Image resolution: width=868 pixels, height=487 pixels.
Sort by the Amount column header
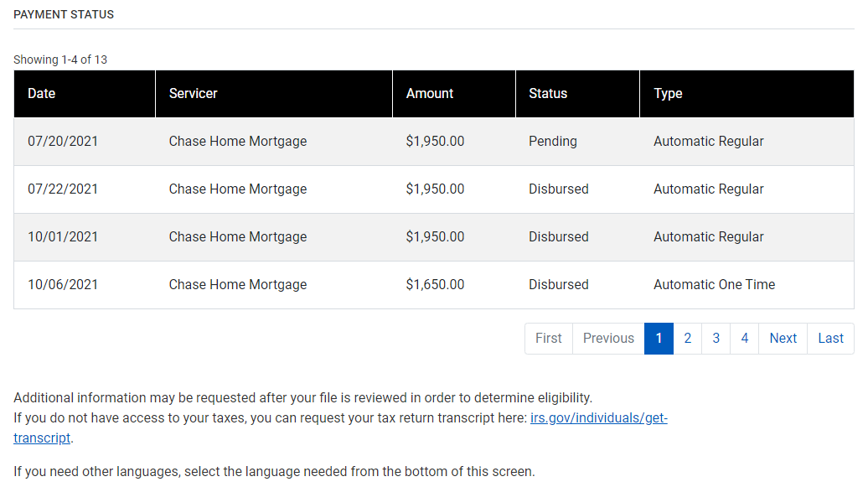(430, 93)
